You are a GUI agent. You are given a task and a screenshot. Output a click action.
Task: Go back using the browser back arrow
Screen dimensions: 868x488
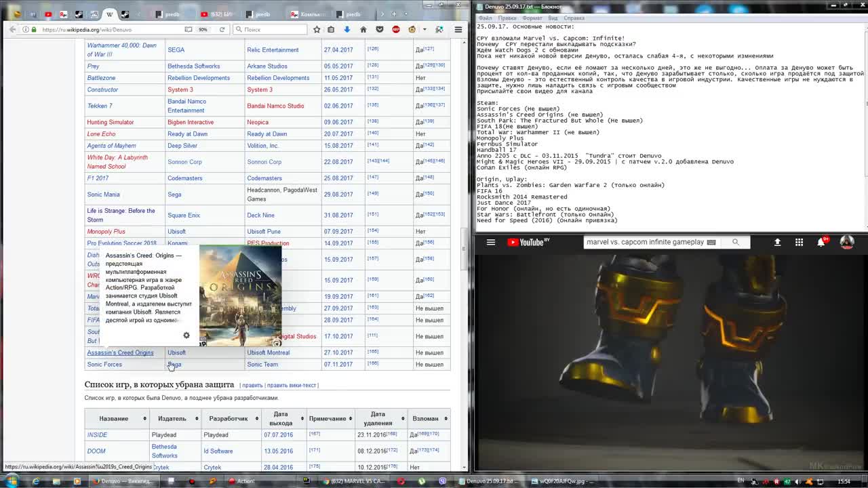click(12, 30)
